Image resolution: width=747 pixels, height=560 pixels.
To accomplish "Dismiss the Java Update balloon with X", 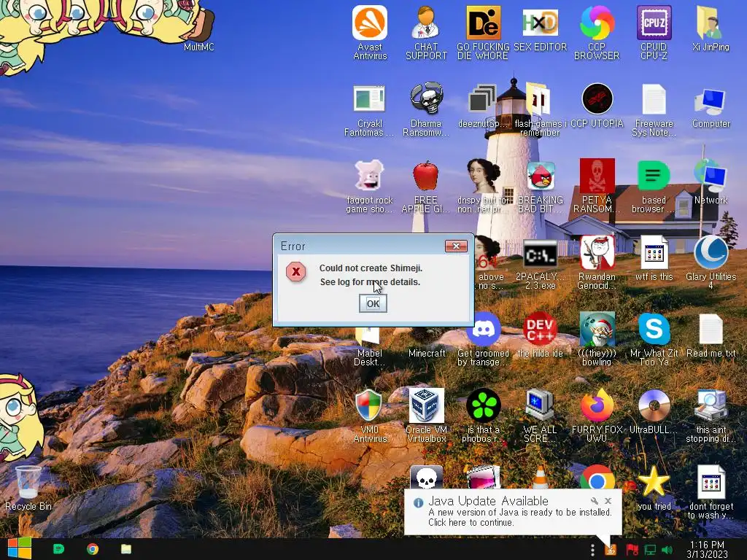I will 608,500.
